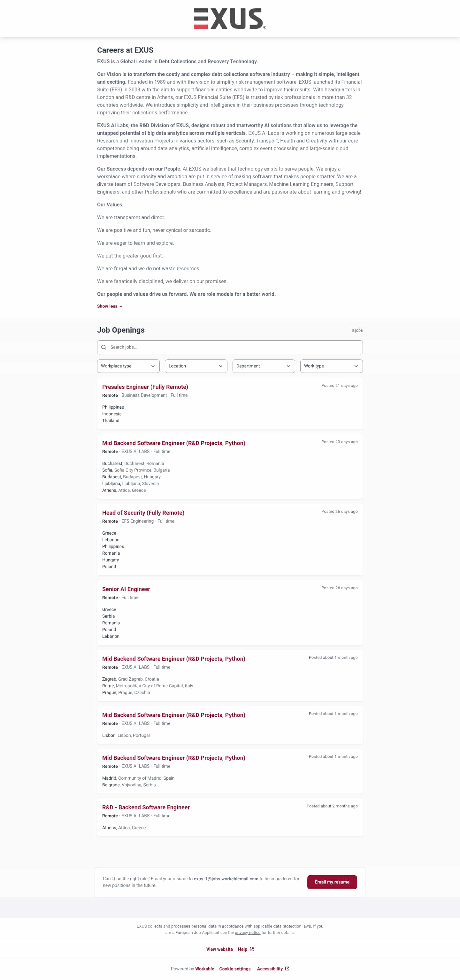Open the Mid Backend job posted 23 days ago
The width and height of the screenshot is (460, 980).
coord(173,443)
